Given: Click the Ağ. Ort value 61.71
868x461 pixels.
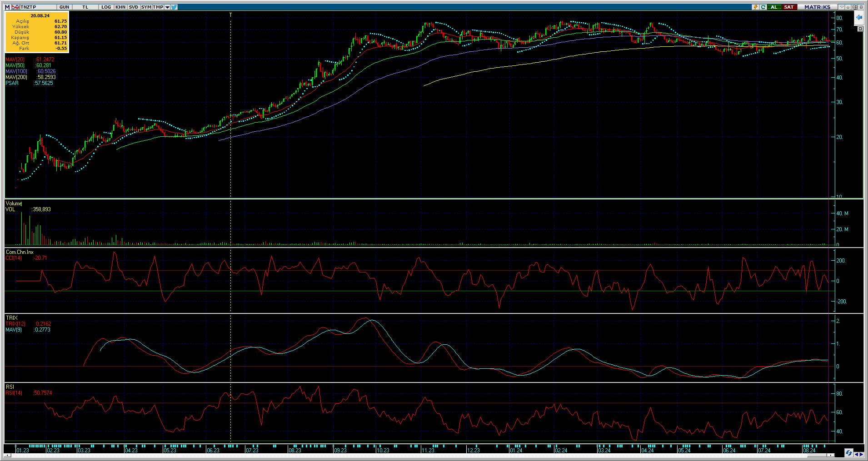Looking at the screenshot, I should (60, 43).
